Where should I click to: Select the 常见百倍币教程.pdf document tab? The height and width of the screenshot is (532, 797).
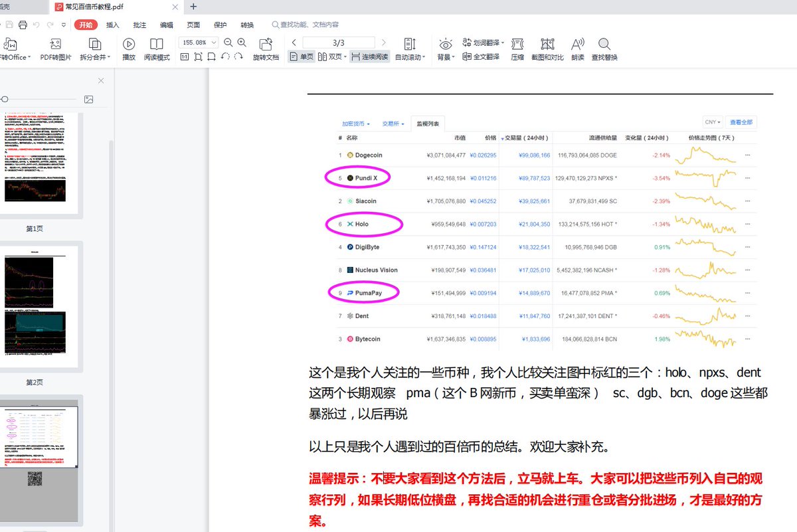[117, 7]
